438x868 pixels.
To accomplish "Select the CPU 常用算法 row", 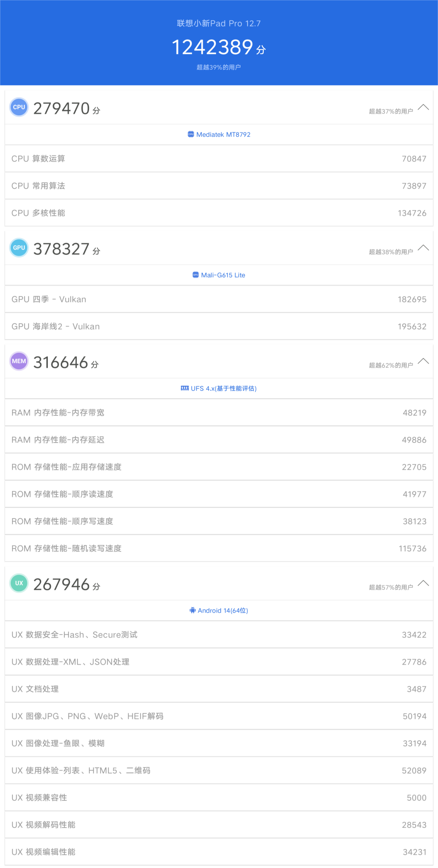I will click(219, 186).
